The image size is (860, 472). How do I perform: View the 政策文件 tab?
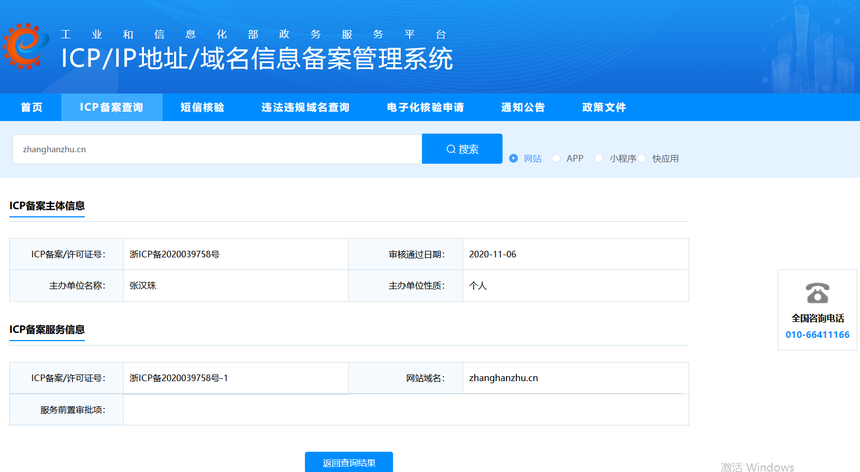[x=604, y=107]
